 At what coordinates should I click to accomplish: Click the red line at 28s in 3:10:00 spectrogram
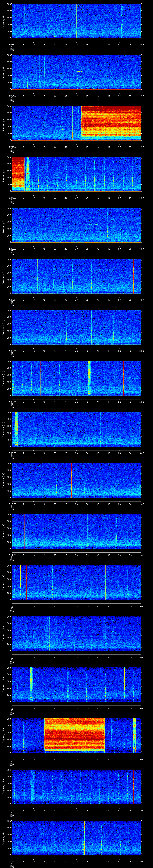point(72,480)
